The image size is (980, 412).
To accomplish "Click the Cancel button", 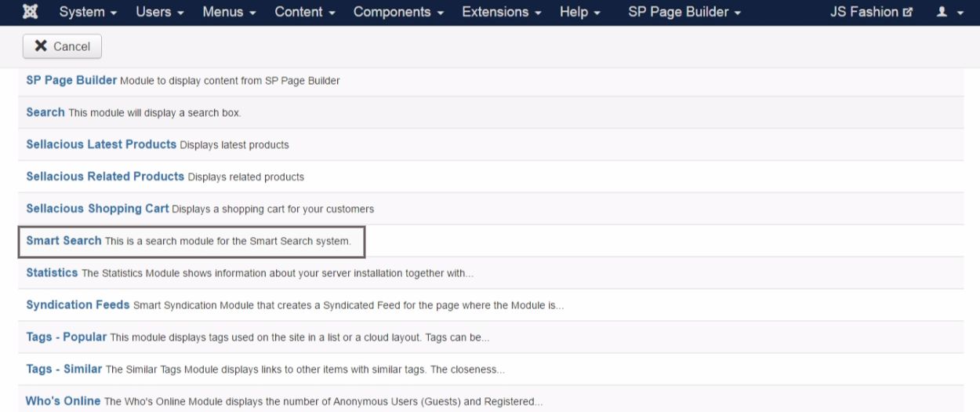I will (x=63, y=46).
